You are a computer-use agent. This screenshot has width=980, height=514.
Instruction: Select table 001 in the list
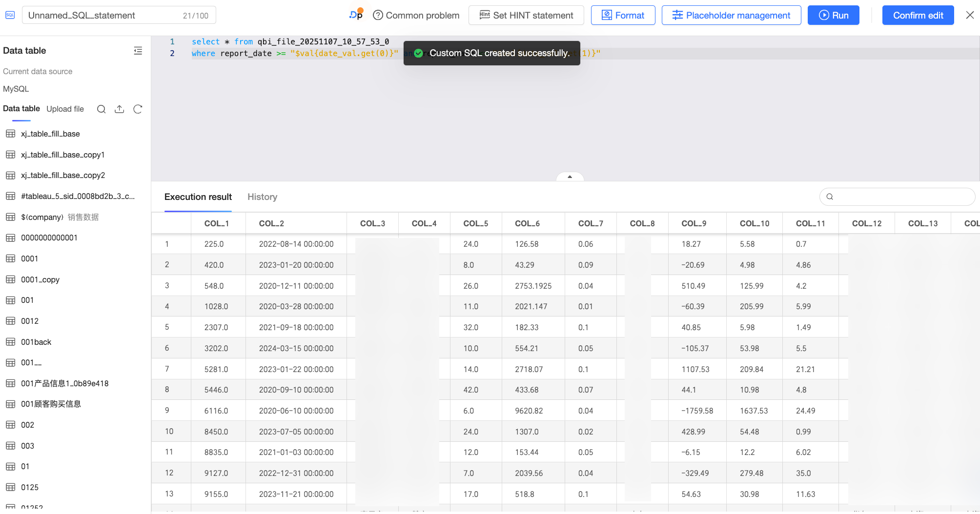click(x=27, y=300)
